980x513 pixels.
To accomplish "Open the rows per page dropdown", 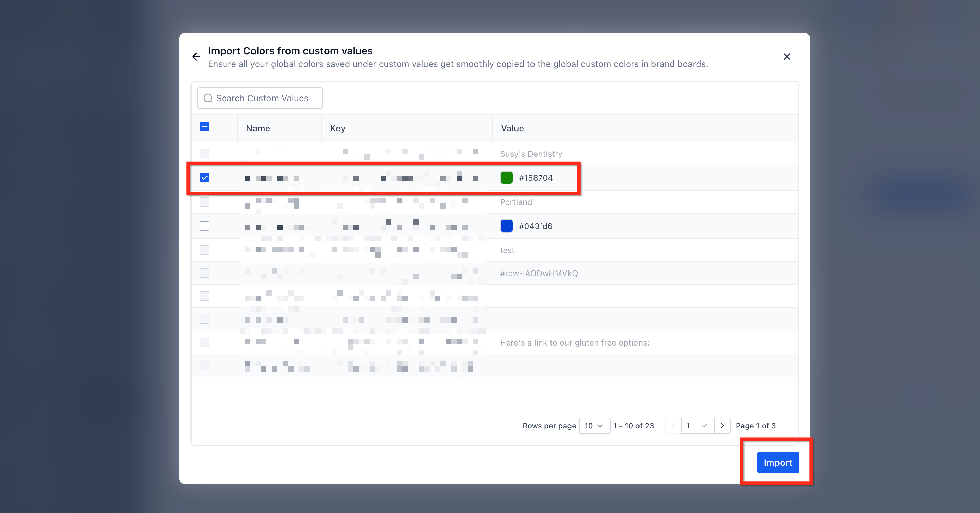I will coord(594,426).
